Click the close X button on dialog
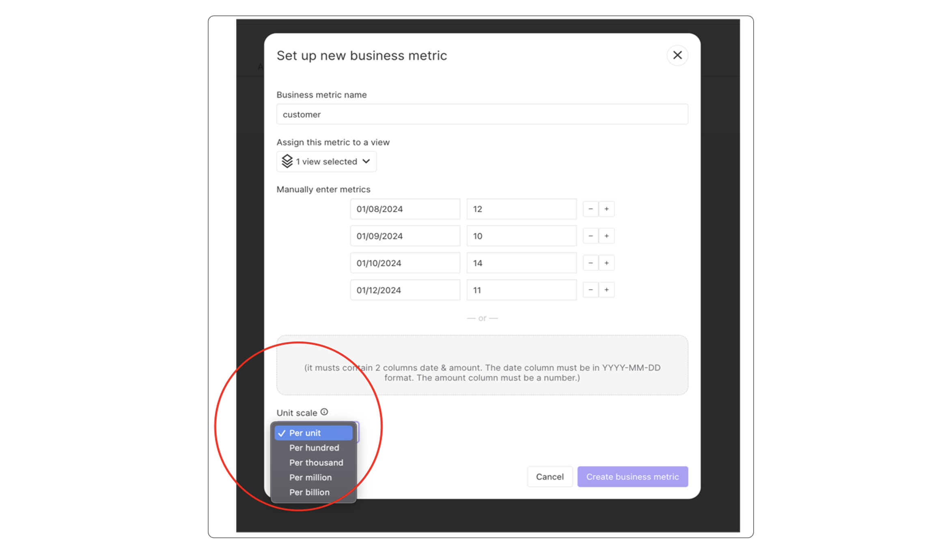 point(678,55)
